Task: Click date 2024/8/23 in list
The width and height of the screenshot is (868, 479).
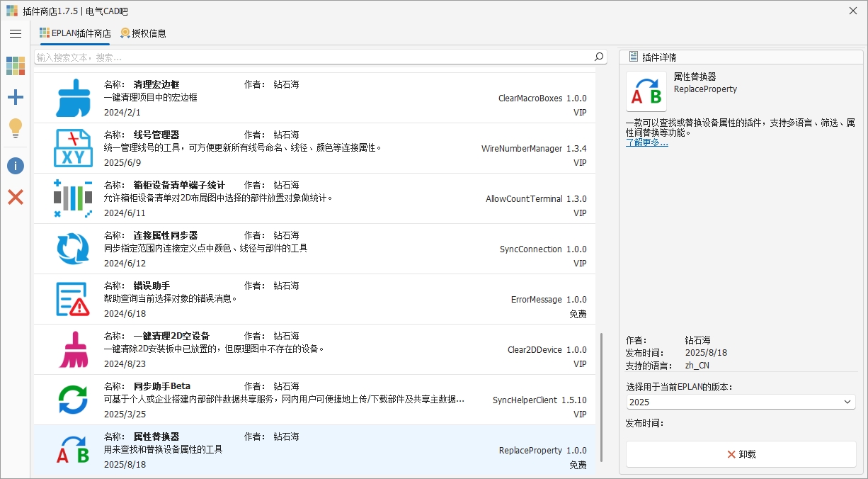Action: (125, 364)
